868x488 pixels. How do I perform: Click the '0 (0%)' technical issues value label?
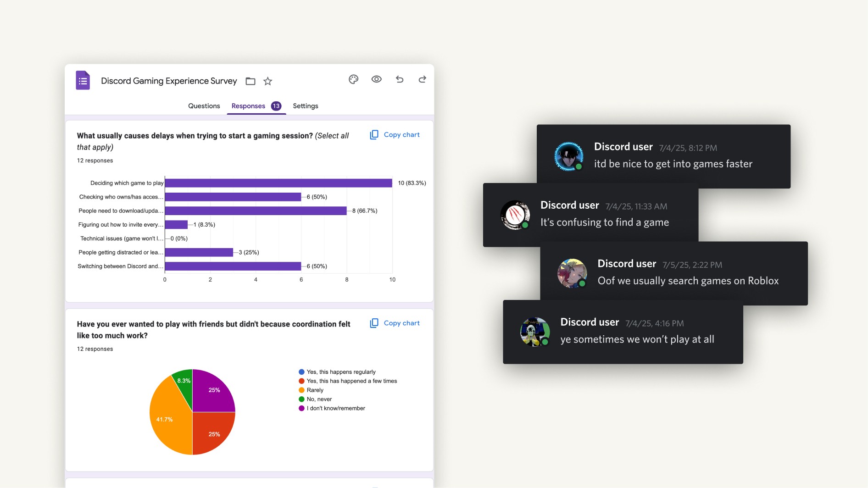point(179,238)
